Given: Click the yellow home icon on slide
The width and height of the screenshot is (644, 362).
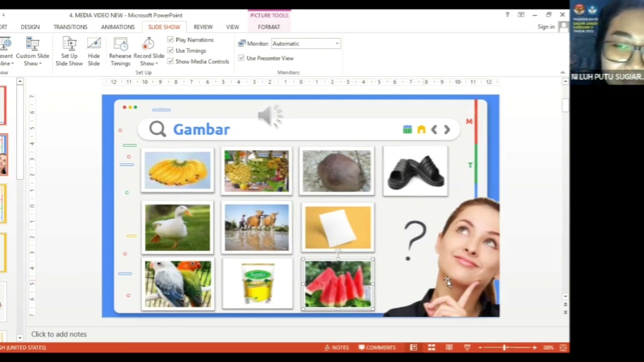Looking at the screenshot, I should click(x=421, y=130).
